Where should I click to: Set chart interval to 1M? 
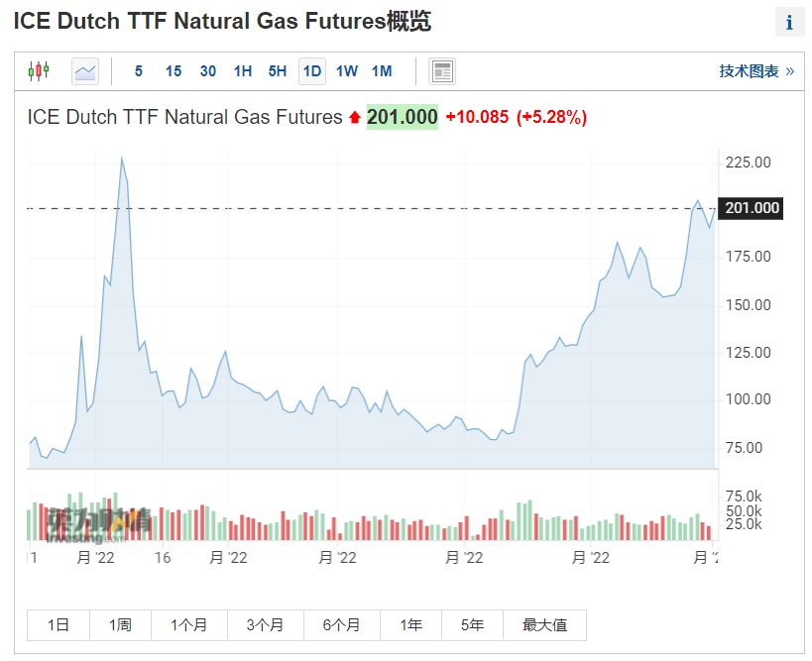pos(382,71)
